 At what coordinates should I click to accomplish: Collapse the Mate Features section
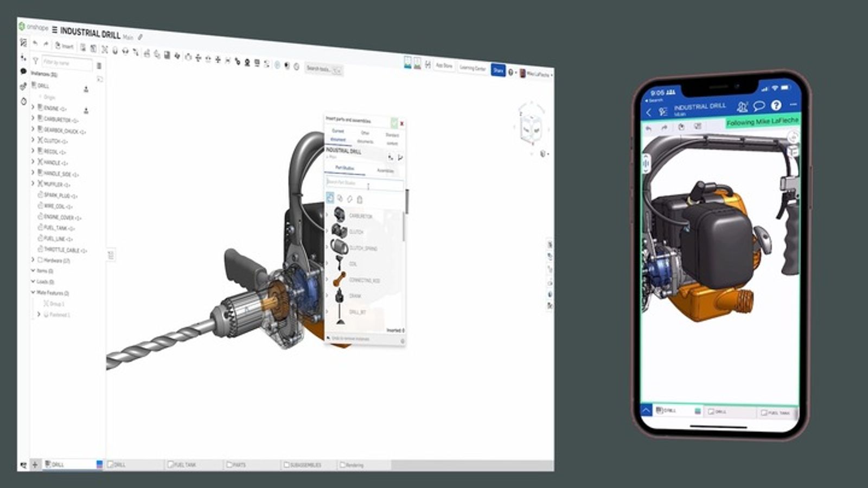pyautogui.click(x=32, y=292)
